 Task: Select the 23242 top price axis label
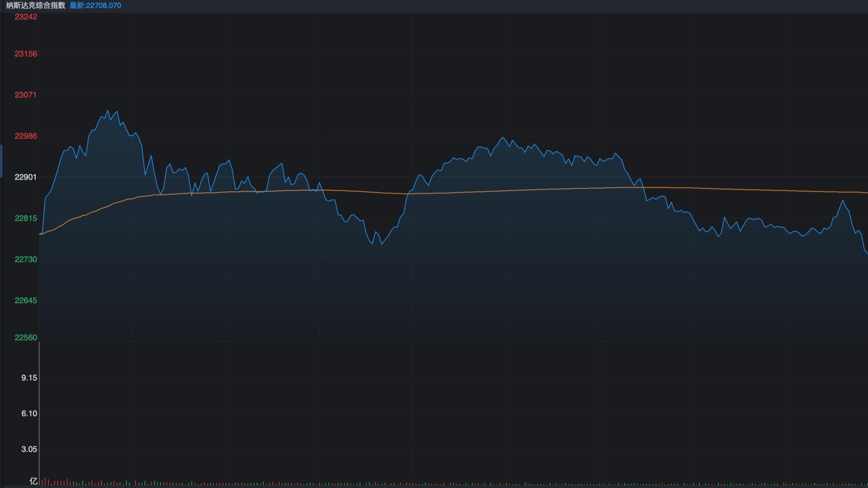[x=26, y=17]
